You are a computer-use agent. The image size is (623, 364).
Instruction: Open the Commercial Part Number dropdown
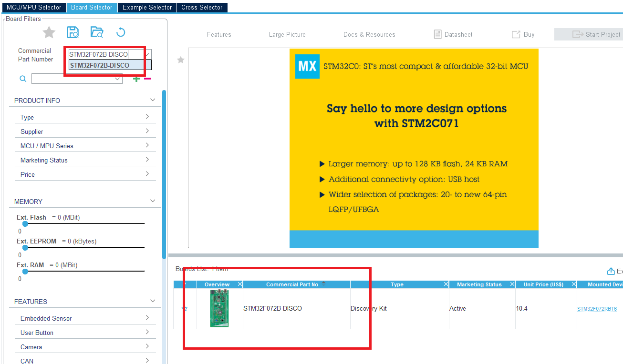pyautogui.click(x=146, y=54)
